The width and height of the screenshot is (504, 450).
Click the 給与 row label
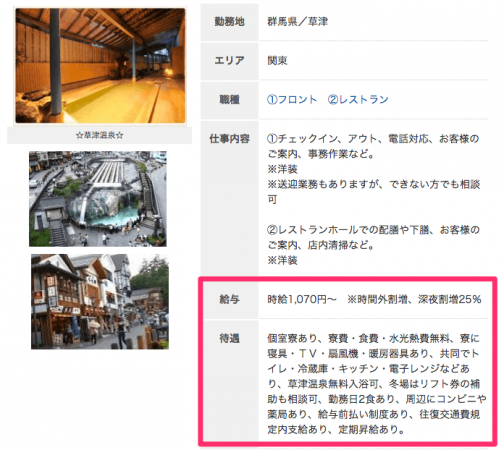[x=229, y=299]
